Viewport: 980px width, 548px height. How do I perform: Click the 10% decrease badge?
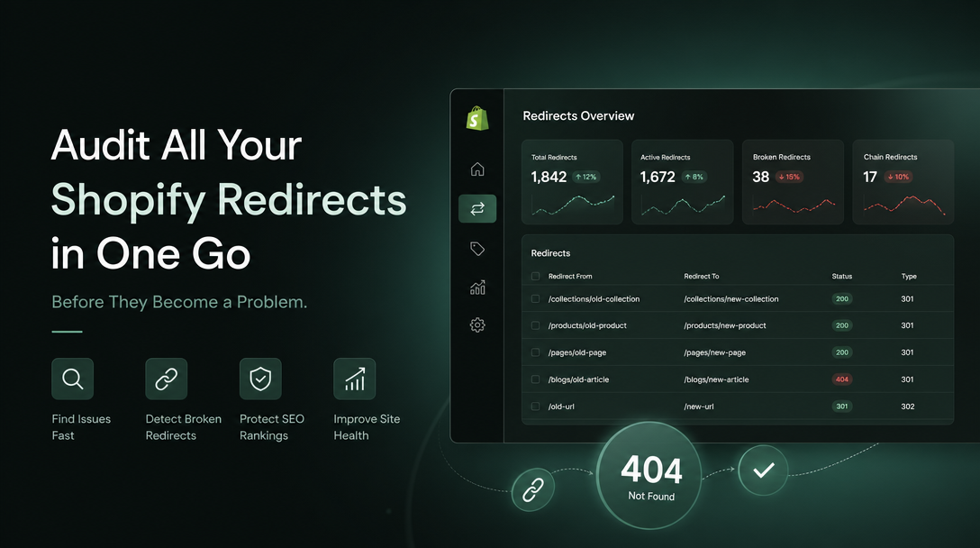pos(898,177)
